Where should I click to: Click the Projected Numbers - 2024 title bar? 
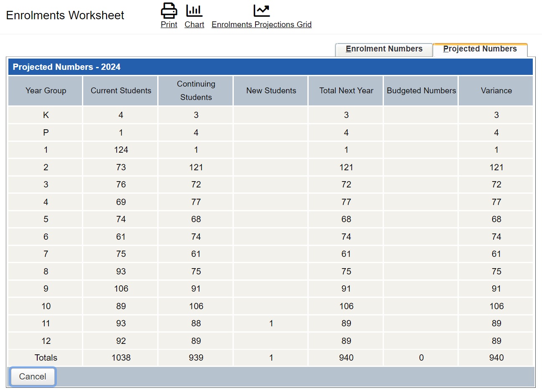pyautogui.click(x=270, y=67)
